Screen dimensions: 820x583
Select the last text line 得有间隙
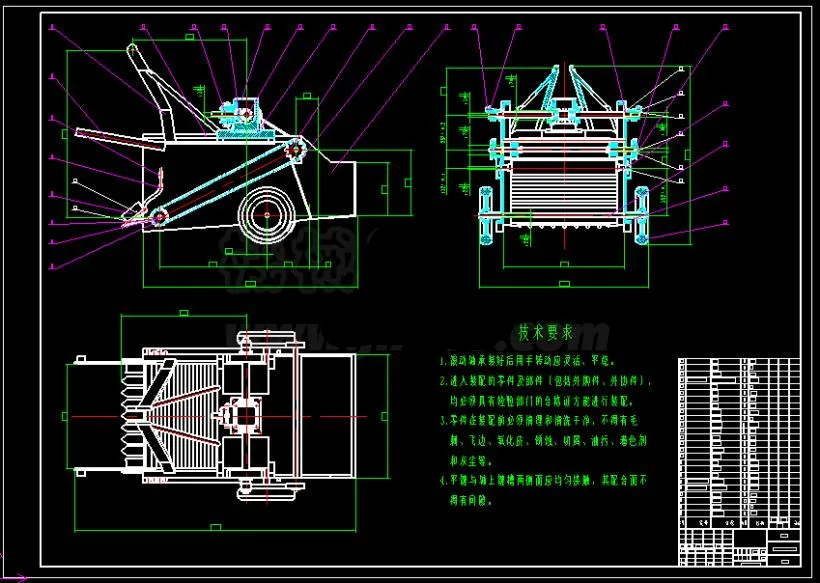[471, 501]
